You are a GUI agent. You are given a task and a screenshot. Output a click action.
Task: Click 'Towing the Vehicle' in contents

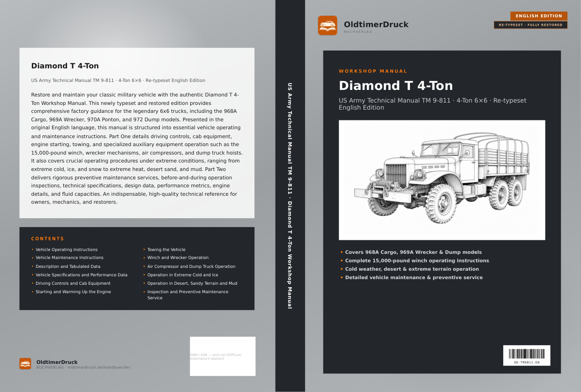(166, 250)
